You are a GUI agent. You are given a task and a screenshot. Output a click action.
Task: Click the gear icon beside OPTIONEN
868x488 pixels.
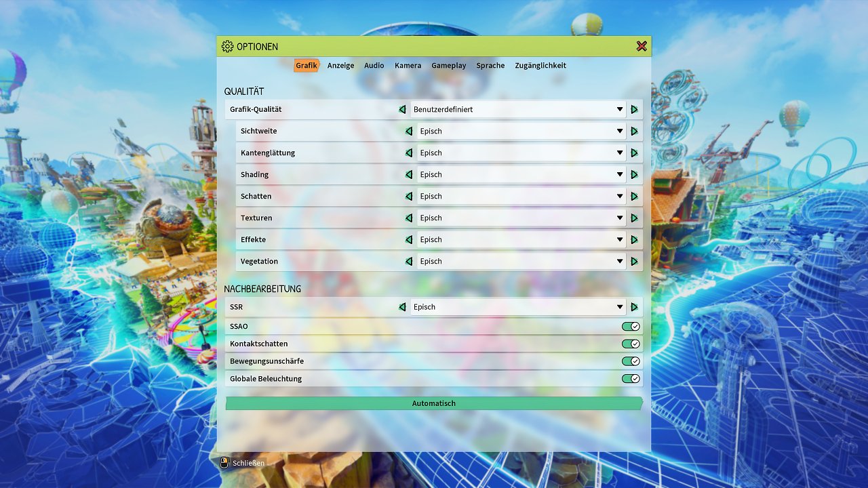(x=227, y=46)
